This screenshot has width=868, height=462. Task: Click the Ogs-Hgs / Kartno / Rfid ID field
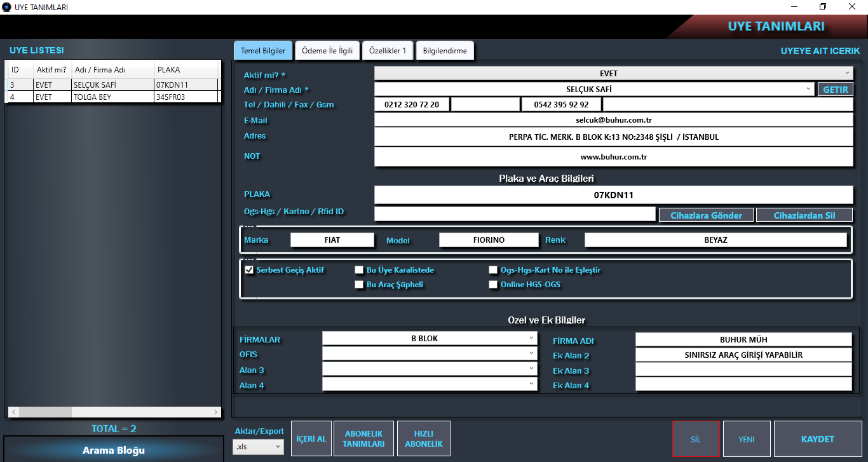515,214
